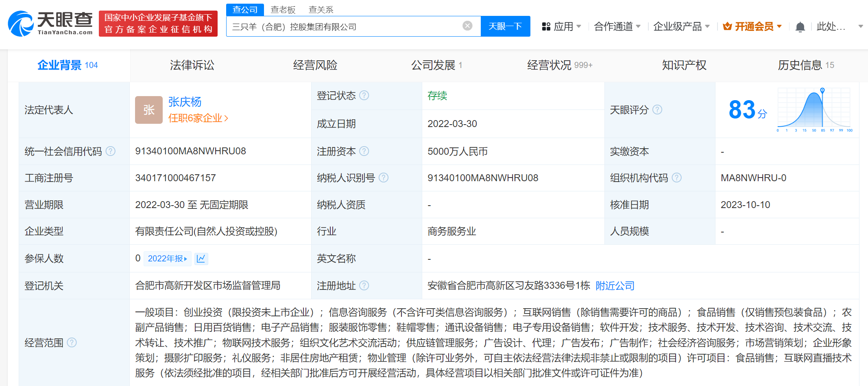Open the notification bell icon
868x386 pixels.
pos(800,26)
